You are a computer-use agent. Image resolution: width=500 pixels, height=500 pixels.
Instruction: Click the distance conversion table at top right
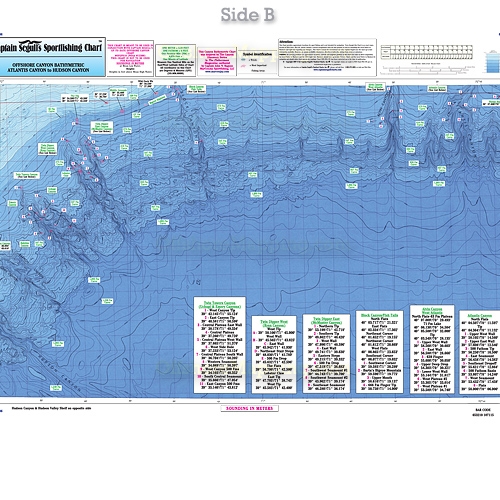point(427,52)
